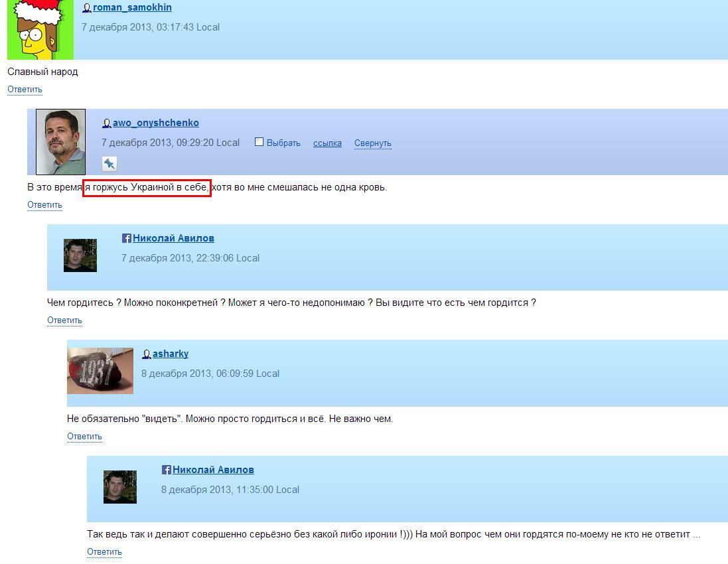Tick the Выбрать checkbox
The height and width of the screenshot is (564, 728).
259,142
